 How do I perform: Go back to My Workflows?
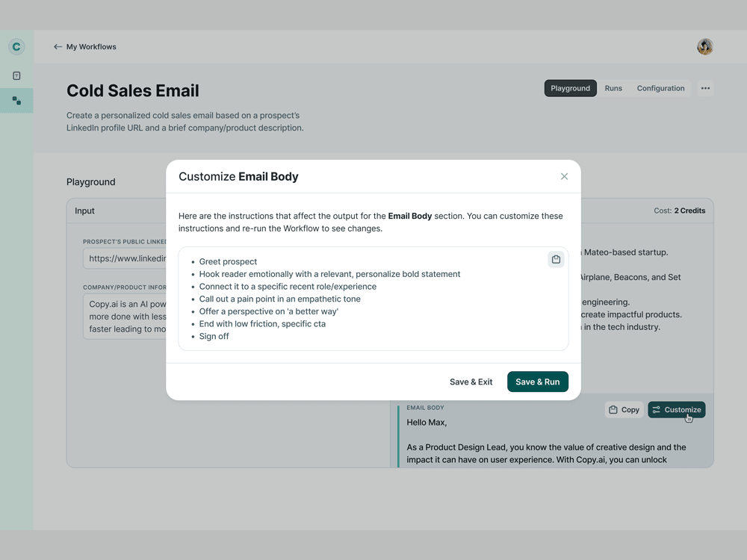pyautogui.click(x=85, y=46)
